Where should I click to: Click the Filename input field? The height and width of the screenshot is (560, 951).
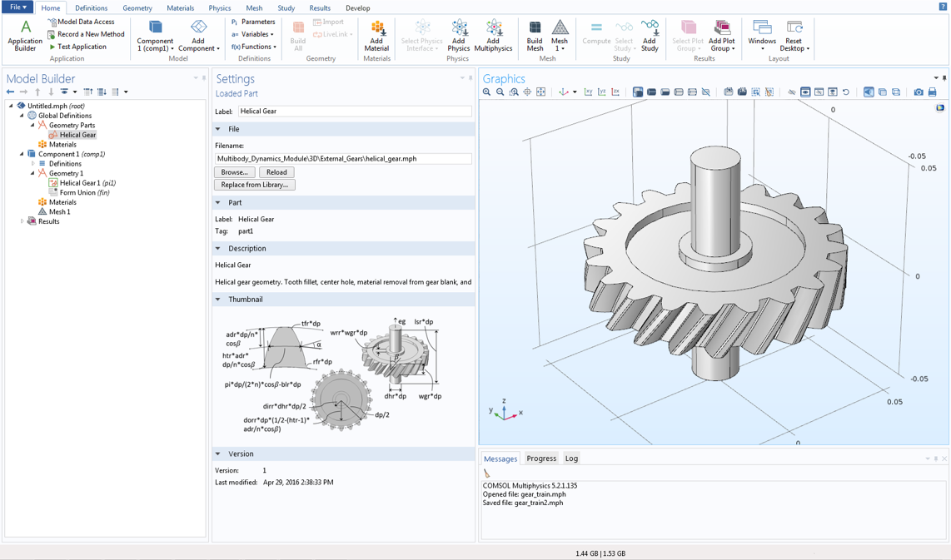(342, 158)
